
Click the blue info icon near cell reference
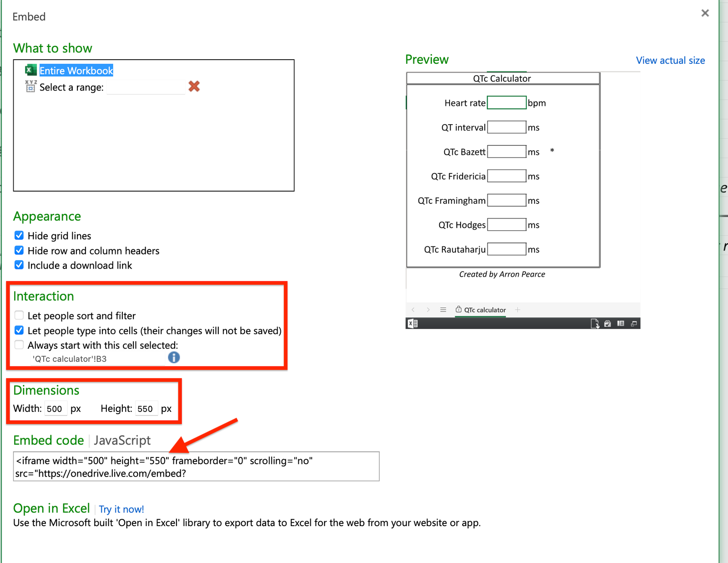174,357
